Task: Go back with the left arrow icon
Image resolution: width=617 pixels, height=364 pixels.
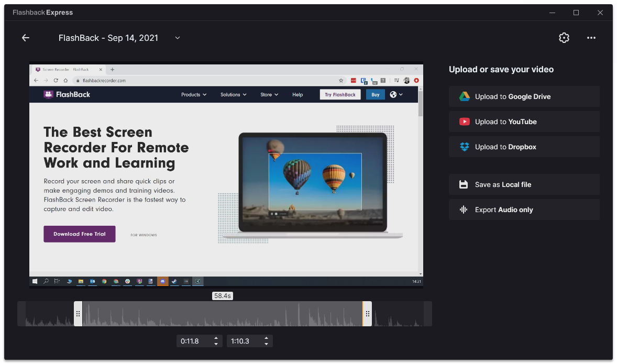Action: coord(26,38)
